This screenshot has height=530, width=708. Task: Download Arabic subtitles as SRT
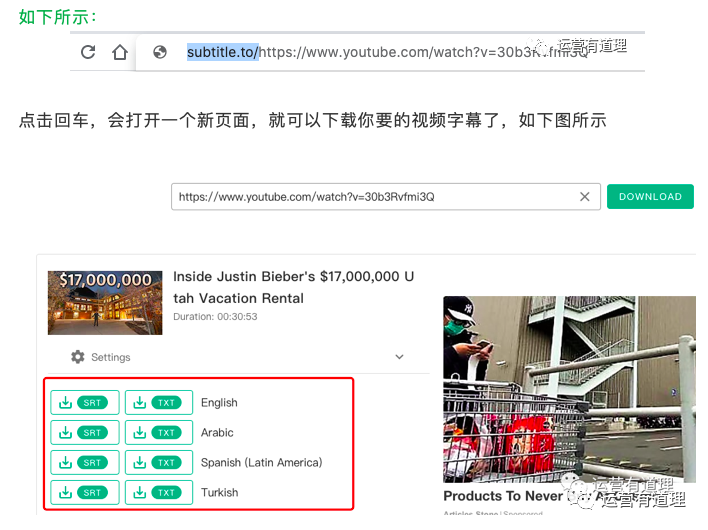(84, 433)
